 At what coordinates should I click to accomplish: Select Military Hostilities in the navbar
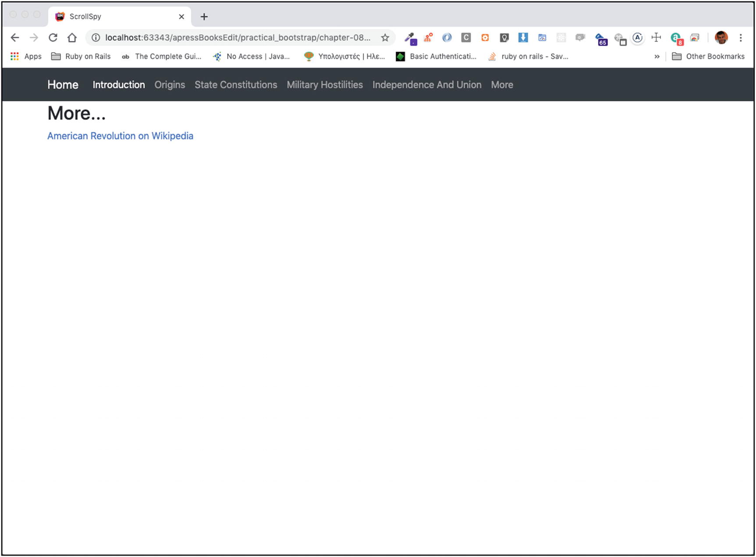coord(325,85)
